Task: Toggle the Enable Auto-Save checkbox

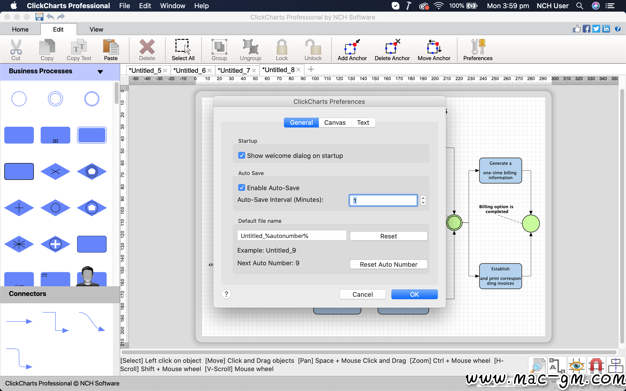Action: point(242,187)
